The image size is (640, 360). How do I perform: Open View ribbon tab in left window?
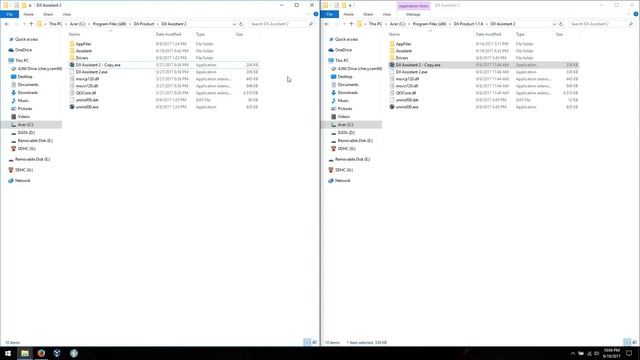(67, 14)
